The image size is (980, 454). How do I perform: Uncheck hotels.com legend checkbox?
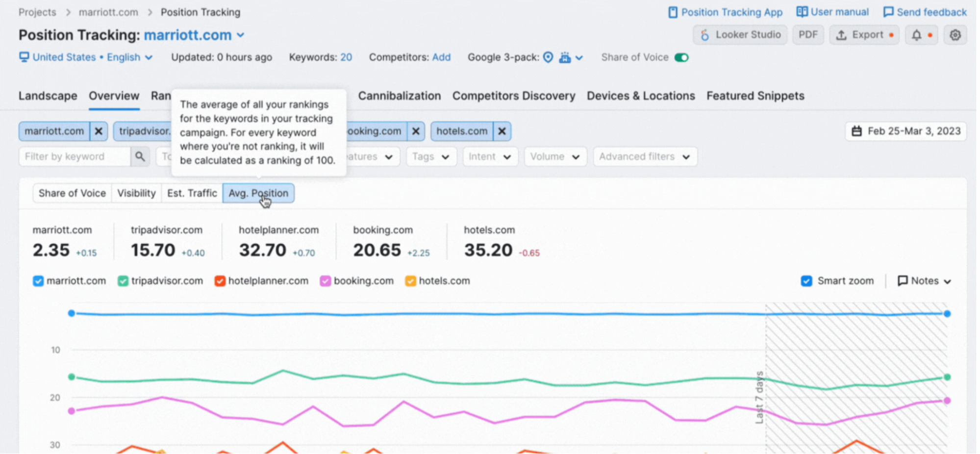point(410,281)
